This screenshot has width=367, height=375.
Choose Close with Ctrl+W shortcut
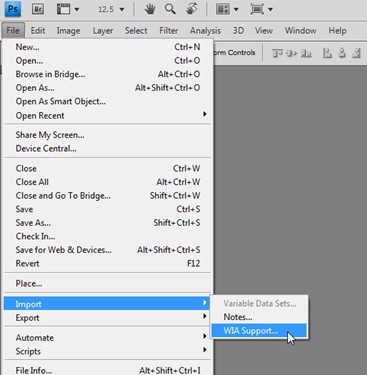click(108, 168)
